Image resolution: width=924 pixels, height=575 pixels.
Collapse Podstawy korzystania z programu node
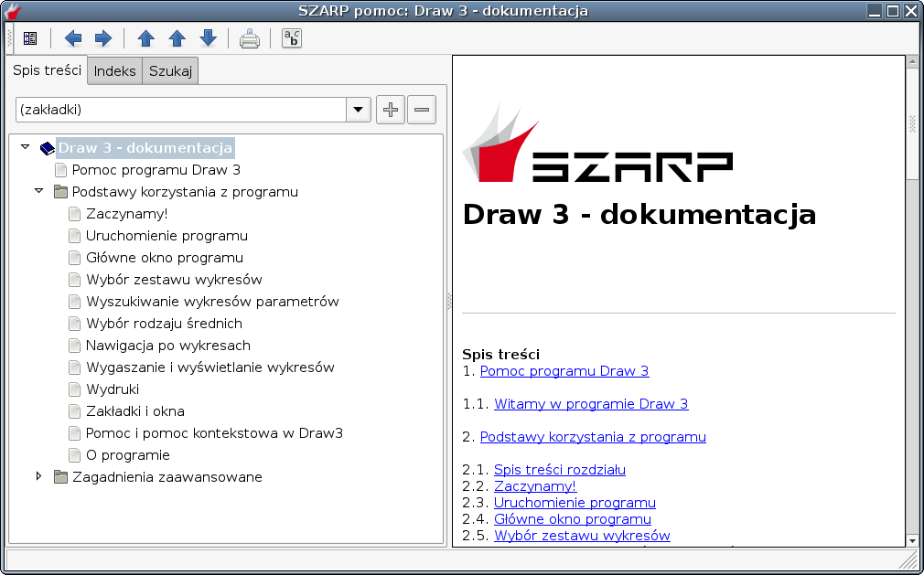39,191
